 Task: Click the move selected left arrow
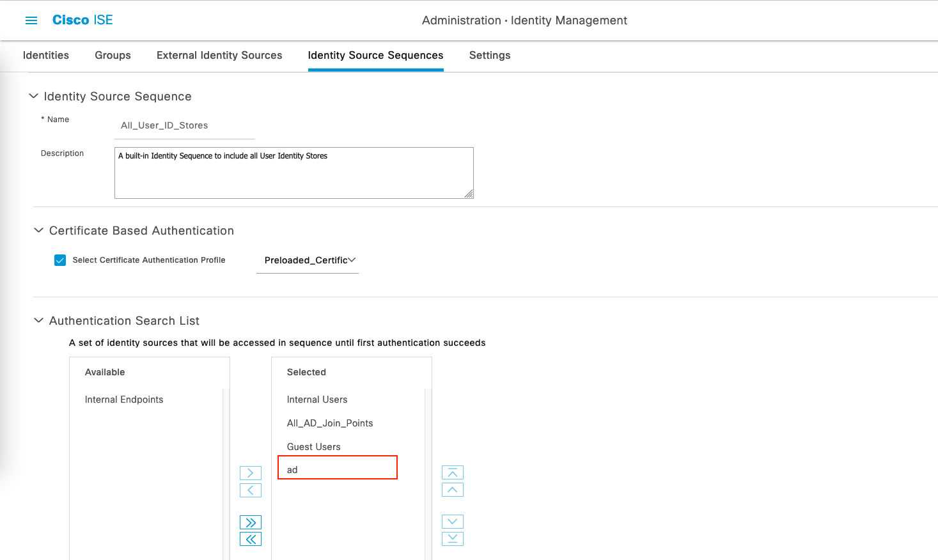point(250,490)
